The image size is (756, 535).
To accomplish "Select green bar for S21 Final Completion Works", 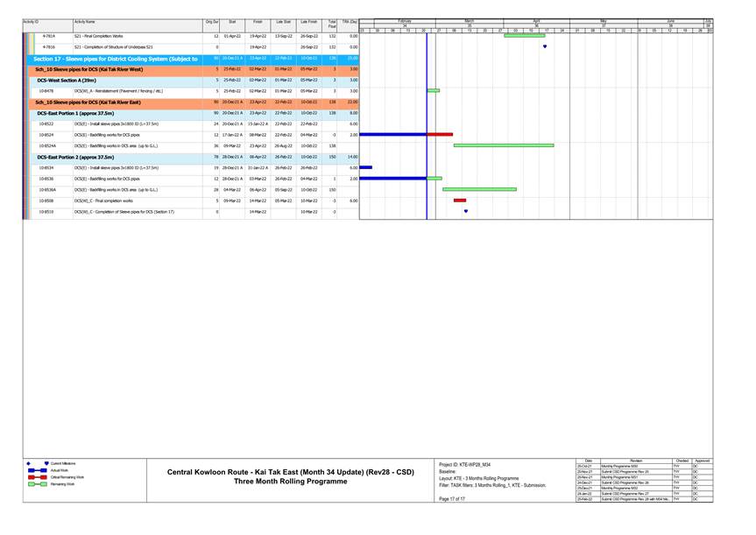I will click(524, 36).
